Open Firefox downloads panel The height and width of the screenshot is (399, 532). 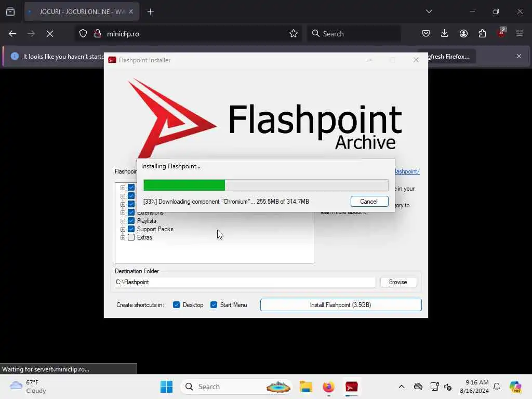pyautogui.click(x=445, y=33)
